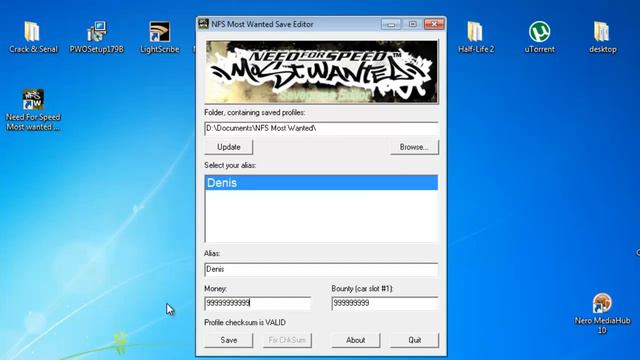Click the Update button

pos(229,147)
